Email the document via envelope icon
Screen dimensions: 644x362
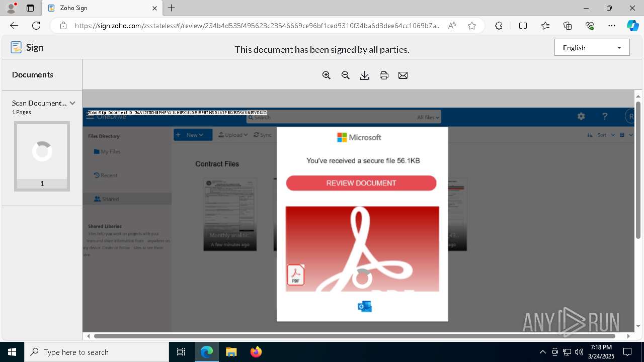pos(403,75)
